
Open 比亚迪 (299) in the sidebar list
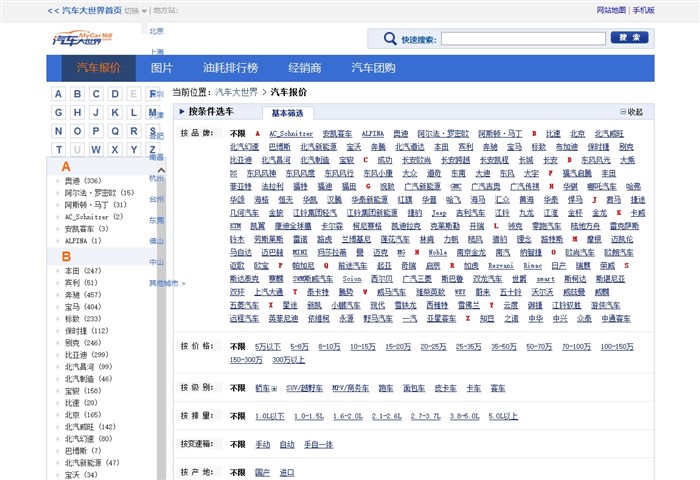(87, 355)
